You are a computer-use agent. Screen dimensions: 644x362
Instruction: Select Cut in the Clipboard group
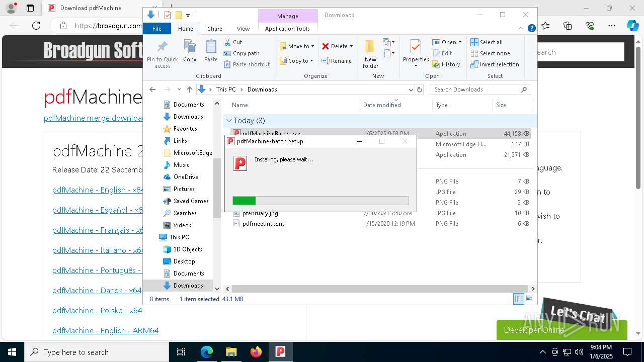[x=233, y=42]
